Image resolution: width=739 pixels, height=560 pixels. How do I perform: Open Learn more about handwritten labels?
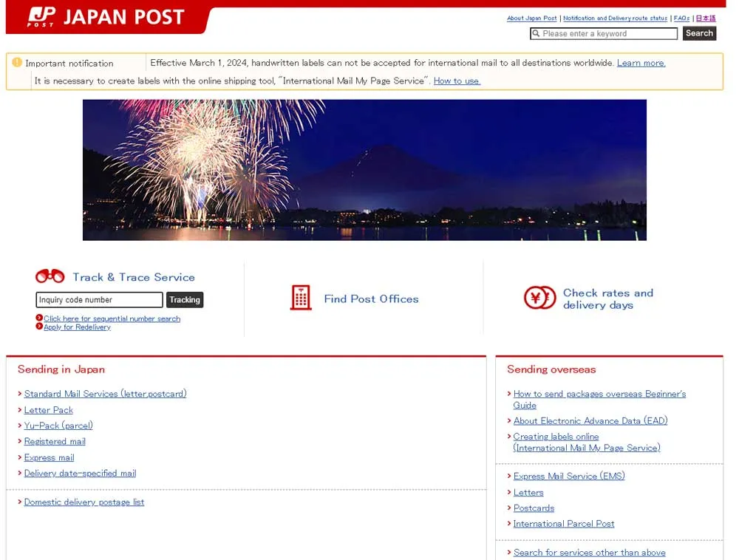[641, 63]
